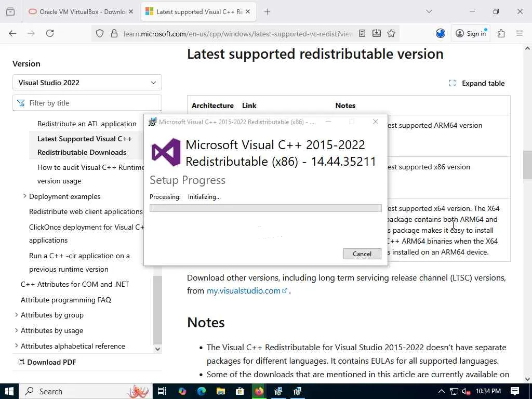Image resolution: width=532 pixels, height=399 pixels.
Task: Click the Sign in button
Action: [x=471, y=33]
